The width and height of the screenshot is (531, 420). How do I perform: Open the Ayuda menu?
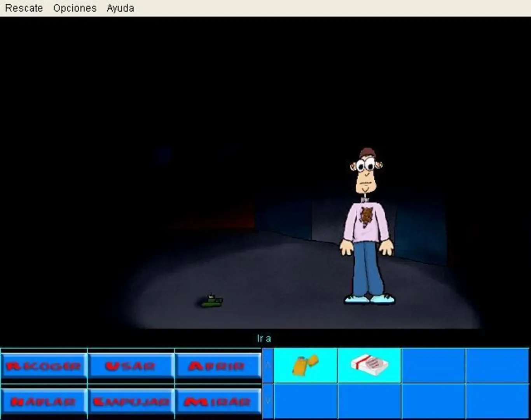click(x=120, y=8)
